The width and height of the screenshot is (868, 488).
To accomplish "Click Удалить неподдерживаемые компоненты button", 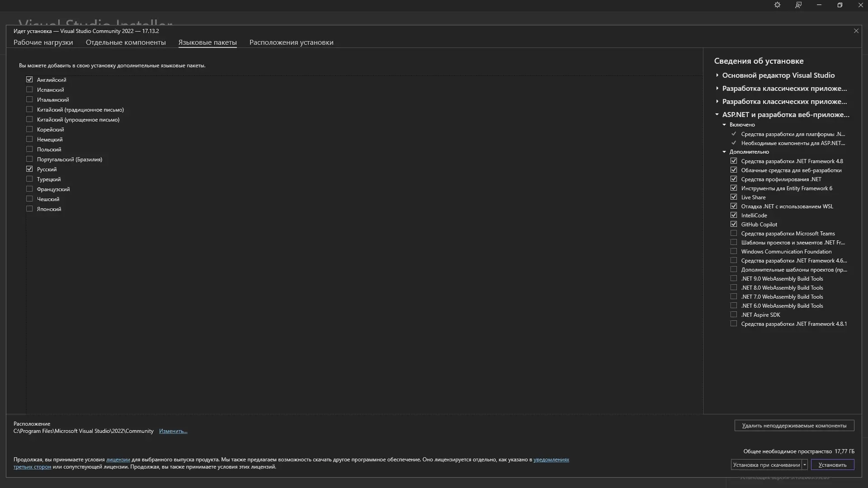I will 794,426.
